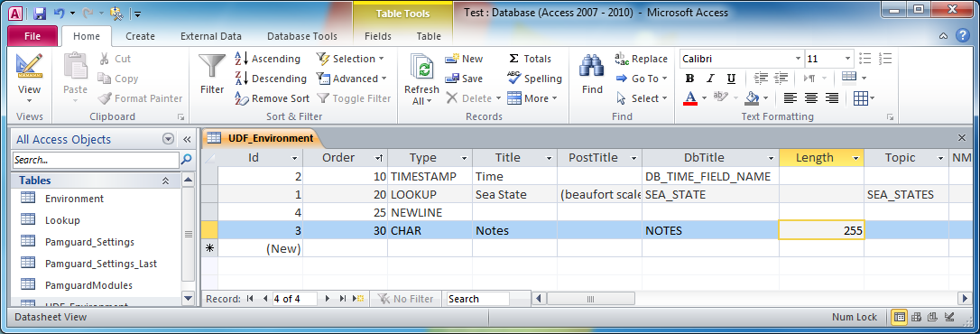980x334 pixels.
Task: Increase the list indent level
Action: [x=781, y=79]
